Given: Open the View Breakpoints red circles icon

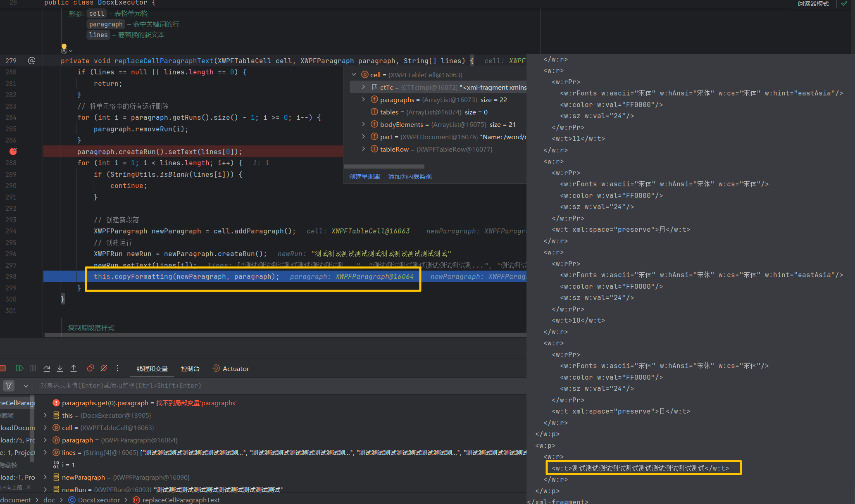Looking at the screenshot, I should click(91, 368).
